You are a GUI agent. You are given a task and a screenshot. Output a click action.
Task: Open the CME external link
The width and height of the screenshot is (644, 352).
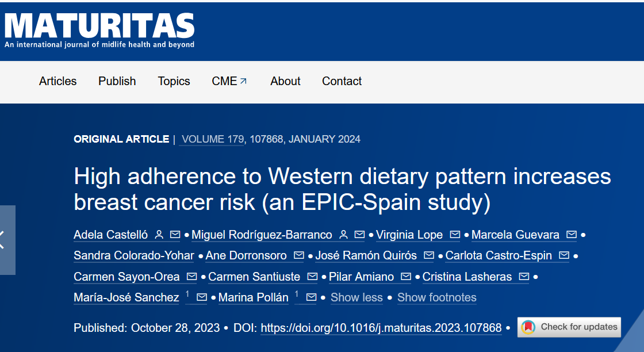tap(229, 81)
